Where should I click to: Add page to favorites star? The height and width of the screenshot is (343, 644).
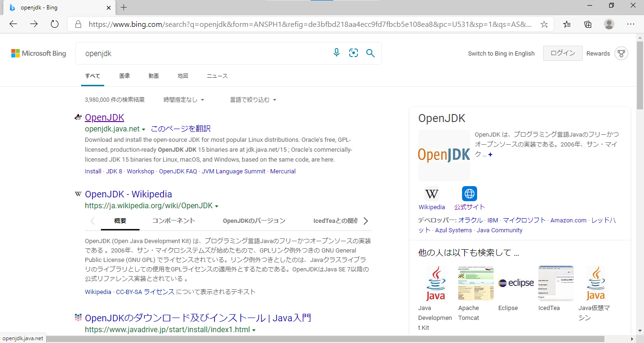click(x=544, y=24)
